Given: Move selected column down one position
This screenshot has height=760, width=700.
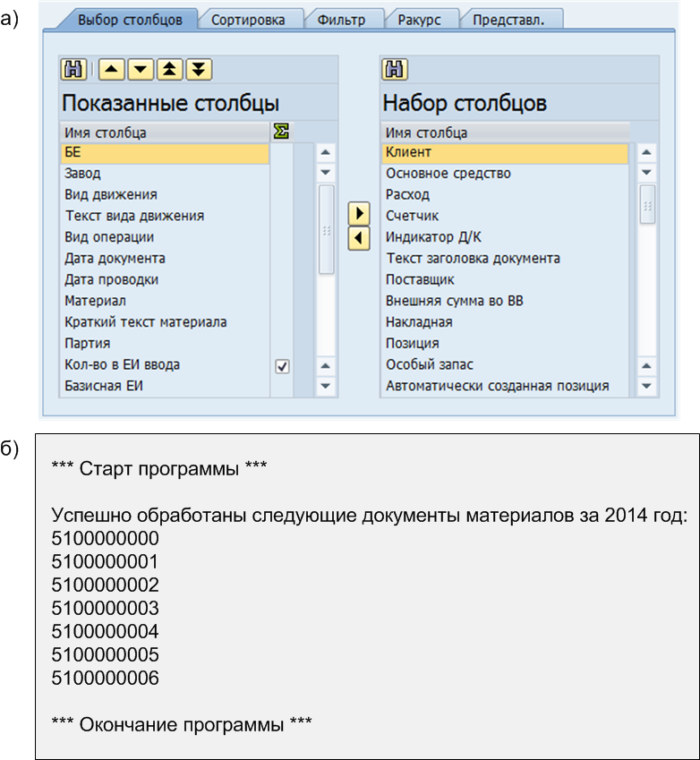Looking at the screenshot, I should click(x=141, y=69).
